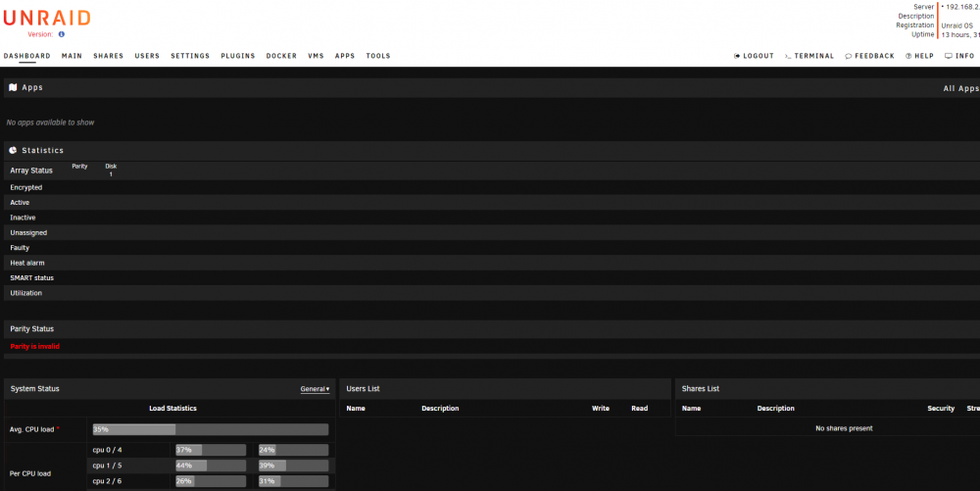Open the Apps tab
Image resolution: width=980 pixels, height=491 pixels.
pyautogui.click(x=344, y=56)
